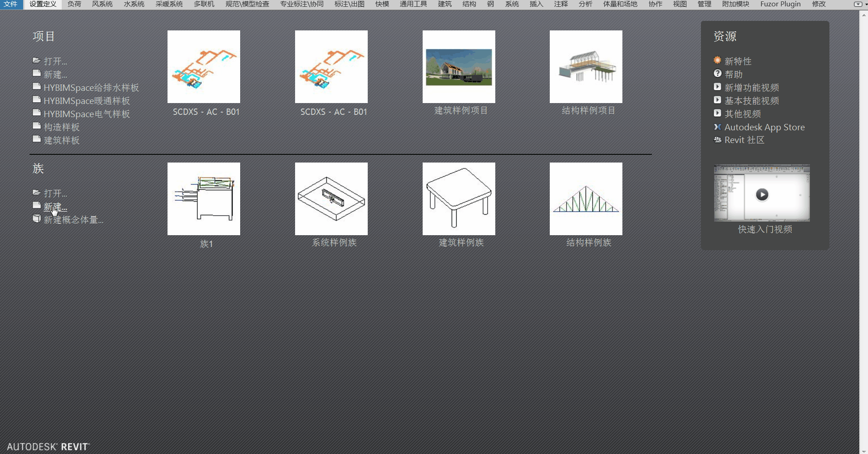Screen dimensions: 868x454
Task: Click the play icon for 其他视频
Action: 717,113
